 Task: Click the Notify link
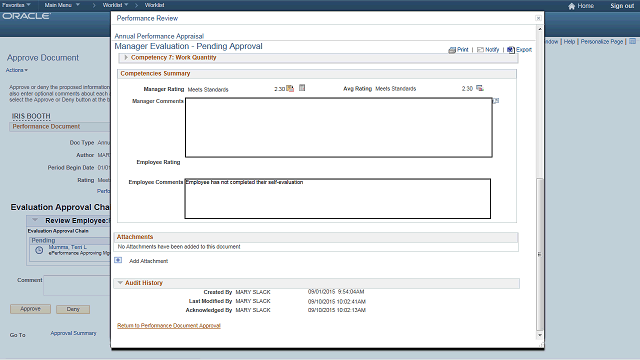tap(492, 49)
